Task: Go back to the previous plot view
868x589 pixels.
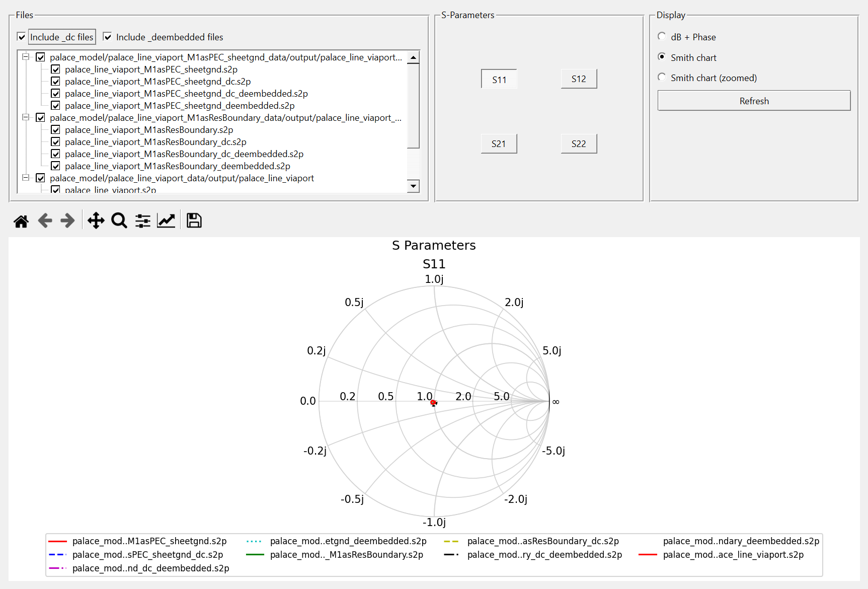Action: click(45, 220)
